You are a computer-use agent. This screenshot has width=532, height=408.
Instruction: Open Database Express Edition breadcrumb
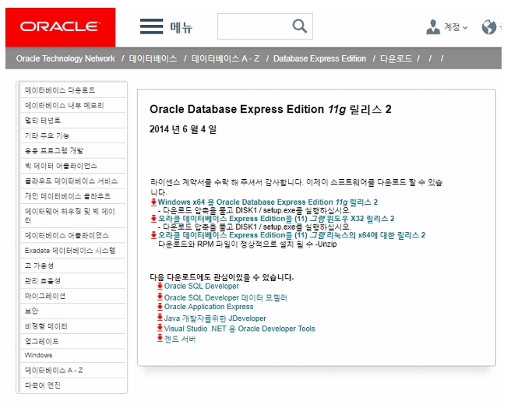click(319, 58)
